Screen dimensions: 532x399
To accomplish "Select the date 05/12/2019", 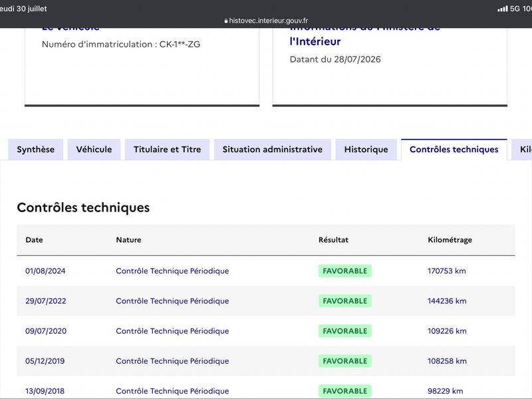I will [45, 361].
